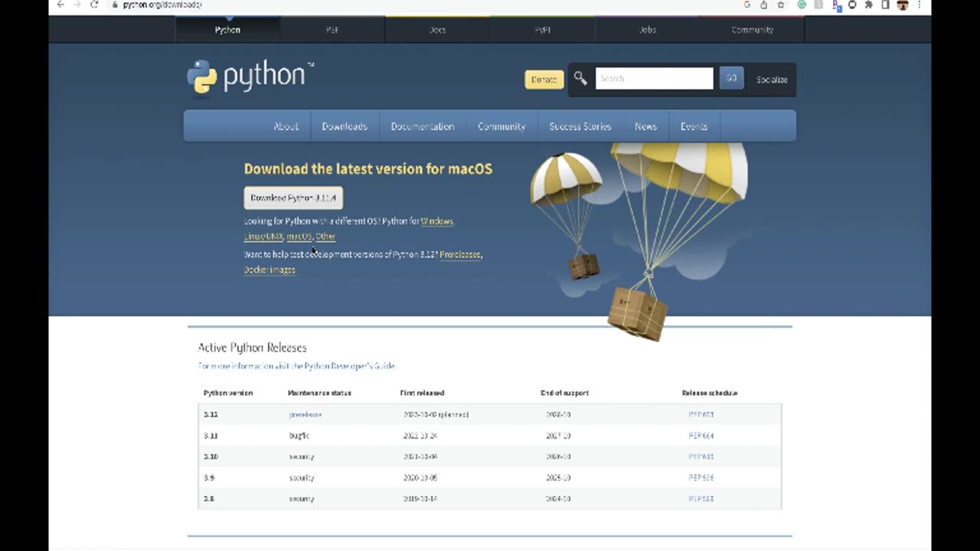Click the Google icon in address bar

point(747,5)
